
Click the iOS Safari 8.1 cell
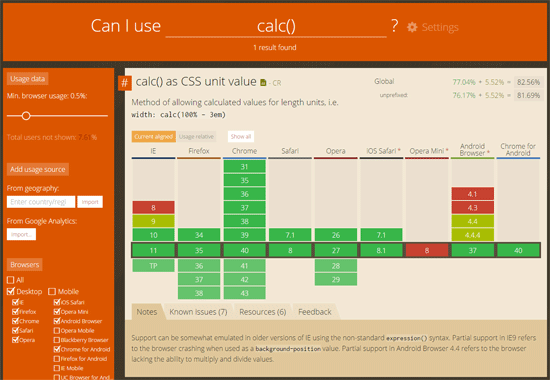click(x=381, y=251)
